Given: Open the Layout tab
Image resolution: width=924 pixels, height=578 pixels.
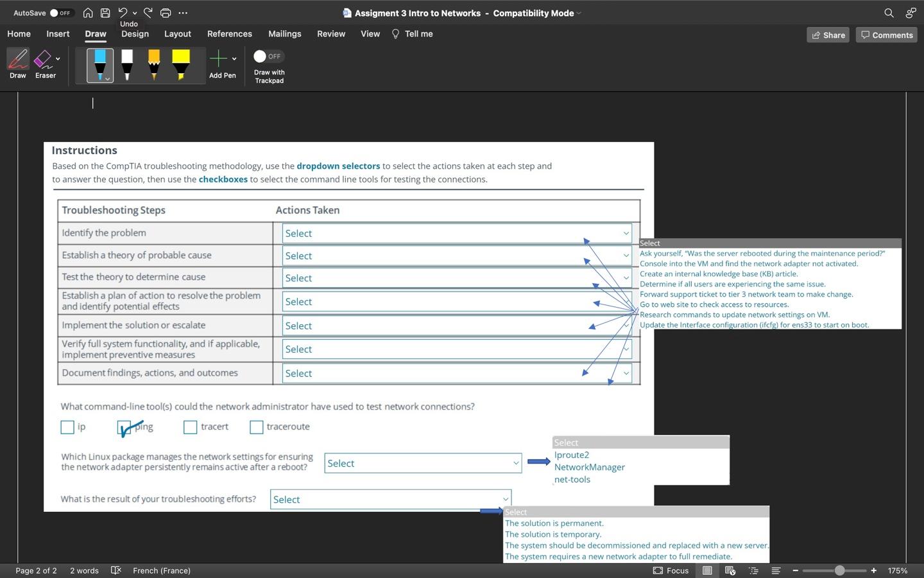Looking at the screenshot, I should coord(178,34).
